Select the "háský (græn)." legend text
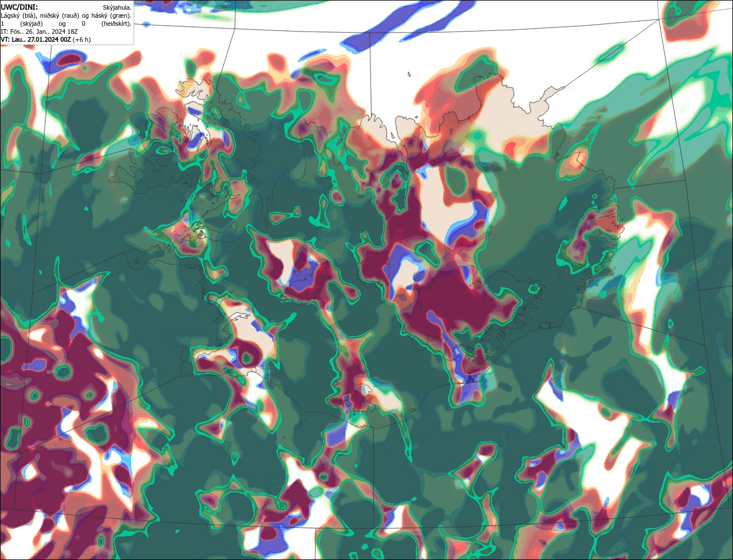The height and width of the screenshot is (560, 733). [111, 16]
